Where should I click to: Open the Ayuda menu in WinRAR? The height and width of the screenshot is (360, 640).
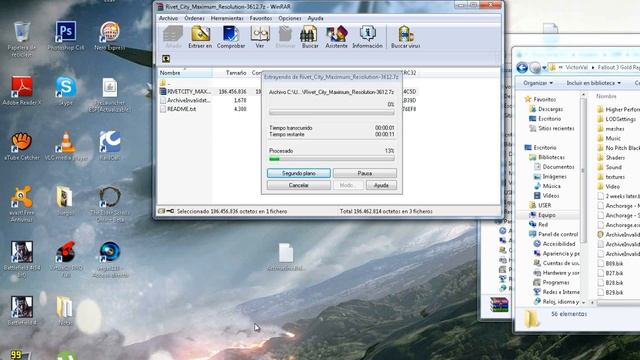coord(315,18)
